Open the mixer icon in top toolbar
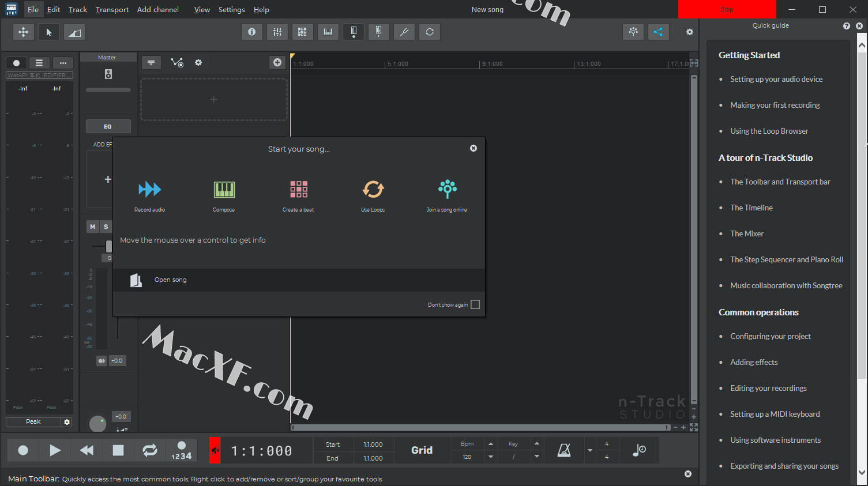Image resolution: width=868 pixels, height=486 pixels. click(277, 32)
